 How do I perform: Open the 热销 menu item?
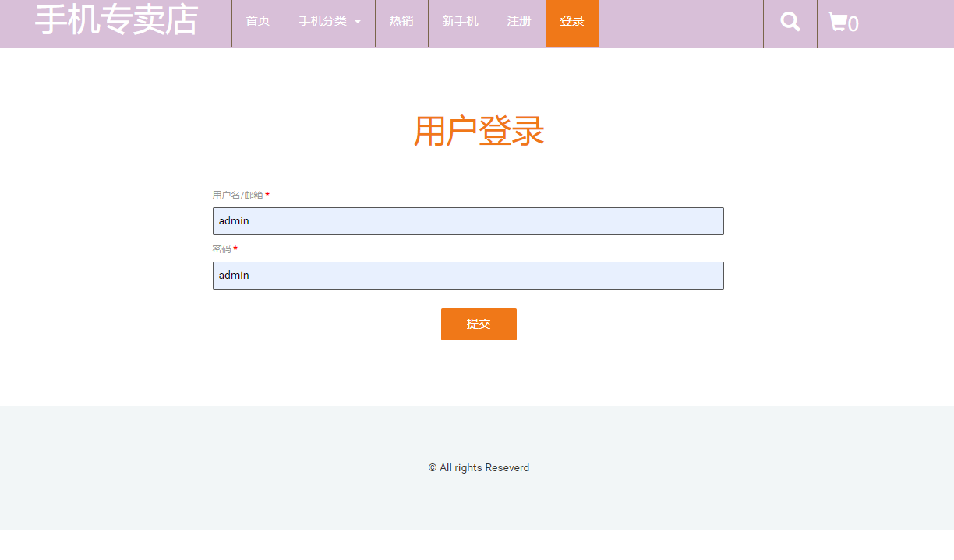[401, 21]
